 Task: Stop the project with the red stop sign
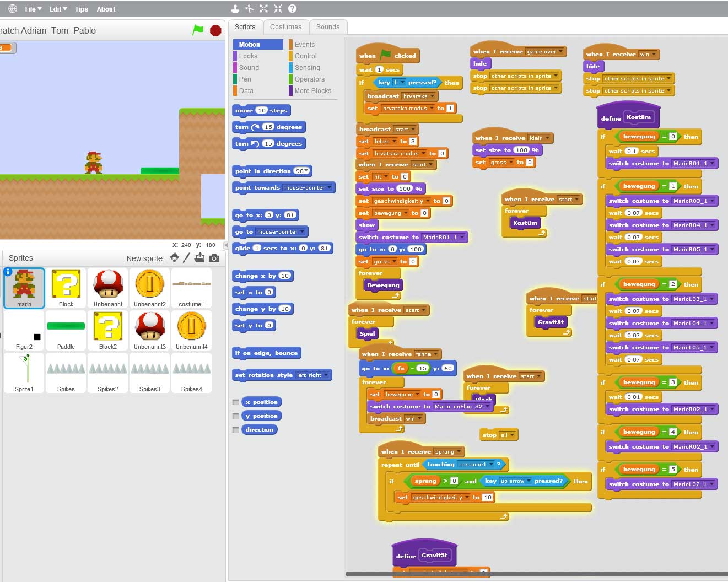[216, 30]
